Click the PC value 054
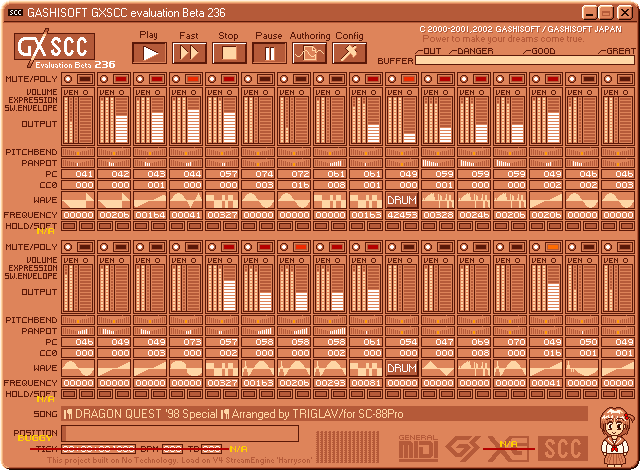 pyautogui.click(x=402, y=342)
